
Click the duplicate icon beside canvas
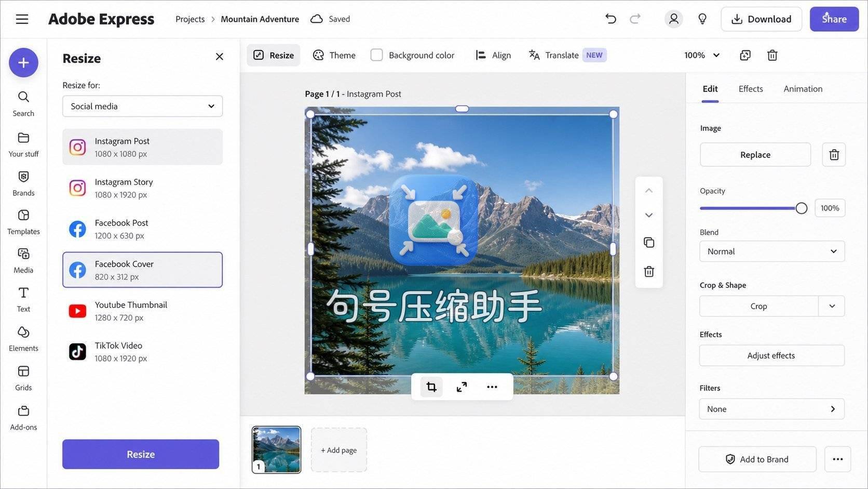(649, 243)
